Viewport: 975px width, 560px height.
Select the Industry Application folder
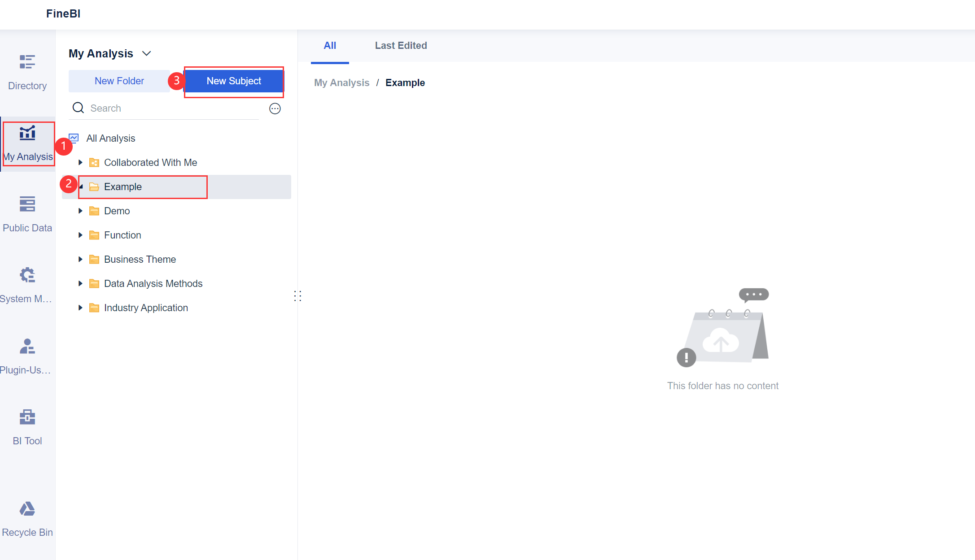click(x=146, y=308)
